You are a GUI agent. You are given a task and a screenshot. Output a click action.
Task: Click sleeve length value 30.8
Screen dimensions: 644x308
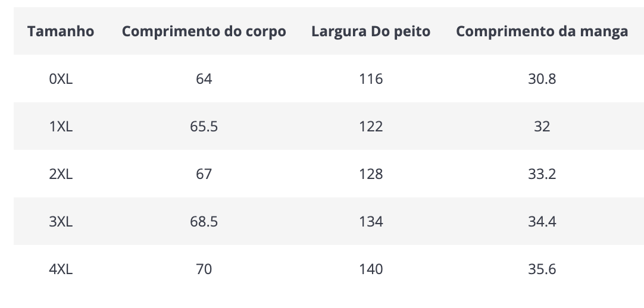tap(542, 78)
